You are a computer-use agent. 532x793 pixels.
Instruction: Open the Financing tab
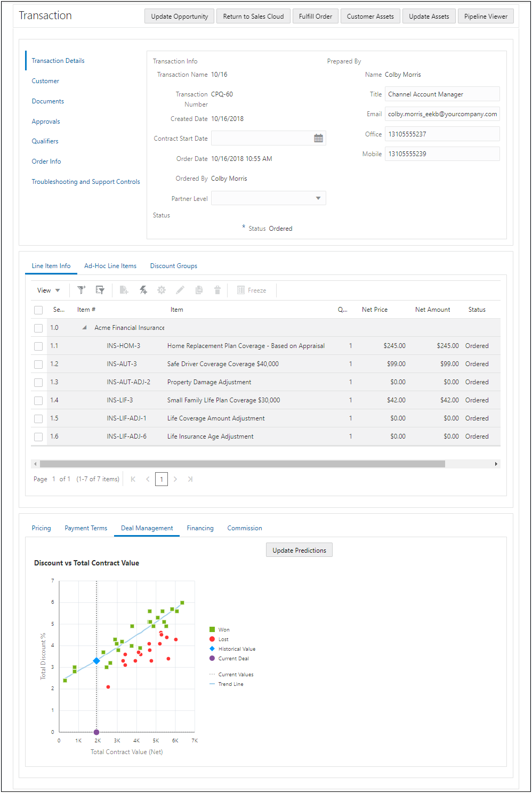coord(200,528)
